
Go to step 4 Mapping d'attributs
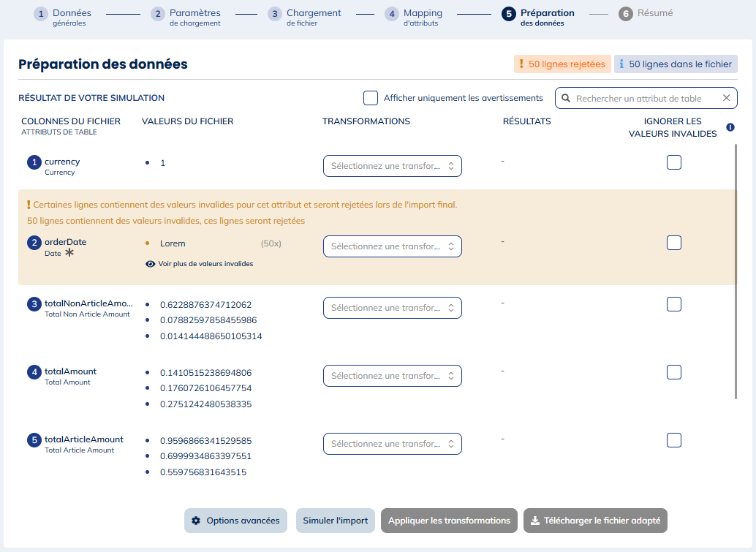(x=414, y=18)
